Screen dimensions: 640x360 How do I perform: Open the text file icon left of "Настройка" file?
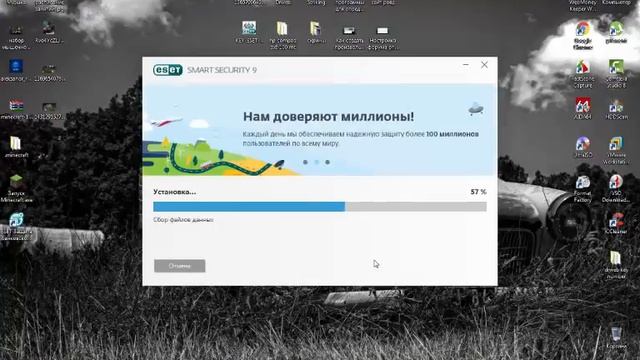[349, 38]
